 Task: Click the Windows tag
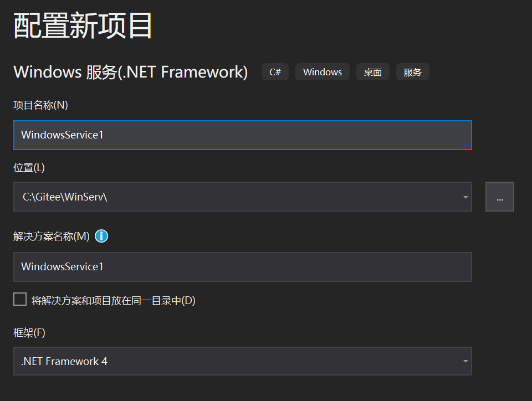tap(323, 72)
